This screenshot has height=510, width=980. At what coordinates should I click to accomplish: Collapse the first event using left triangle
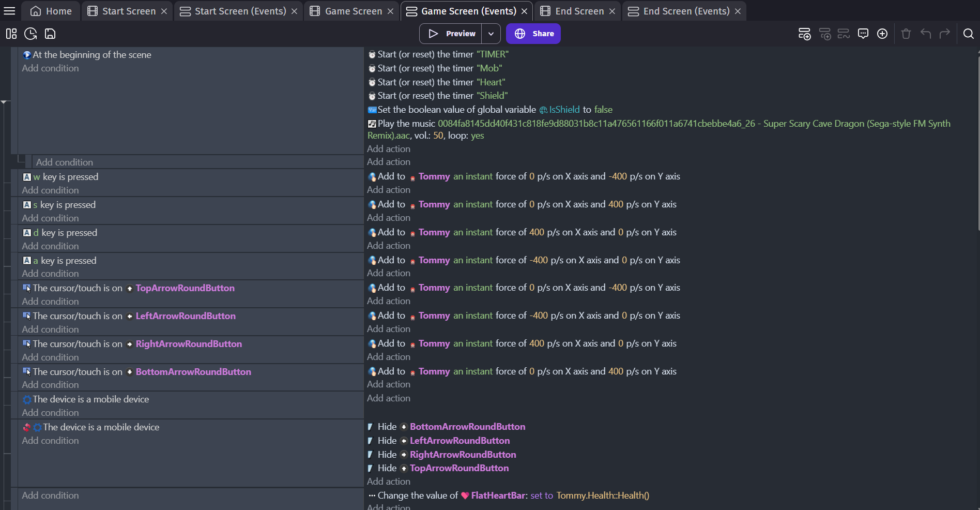point(4,102)
